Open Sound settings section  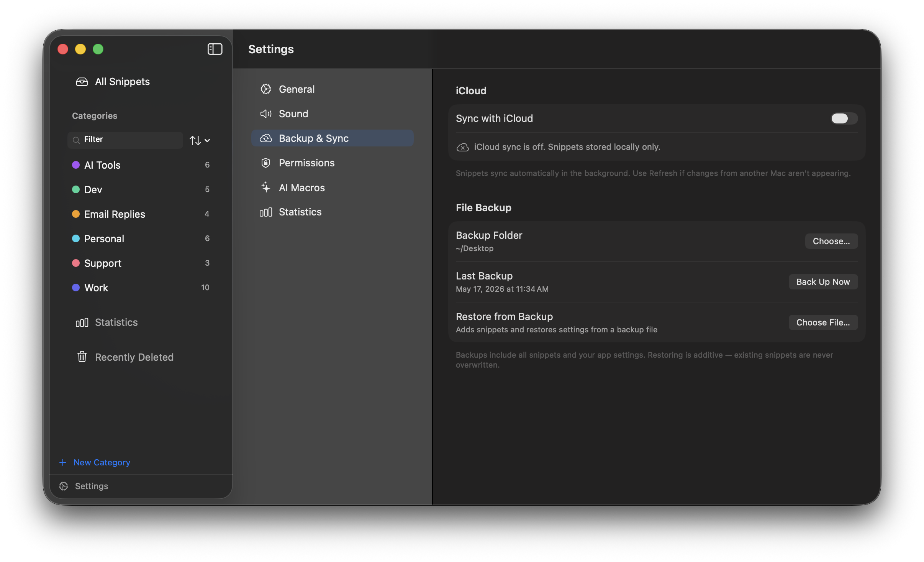pyautogui.click(x=332, y=114)
